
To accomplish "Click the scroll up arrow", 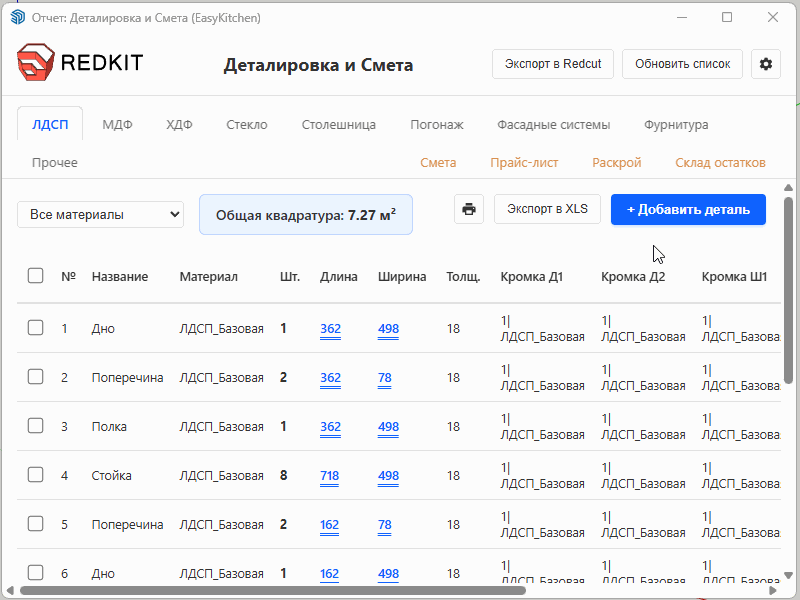I will tap(788, 188).
